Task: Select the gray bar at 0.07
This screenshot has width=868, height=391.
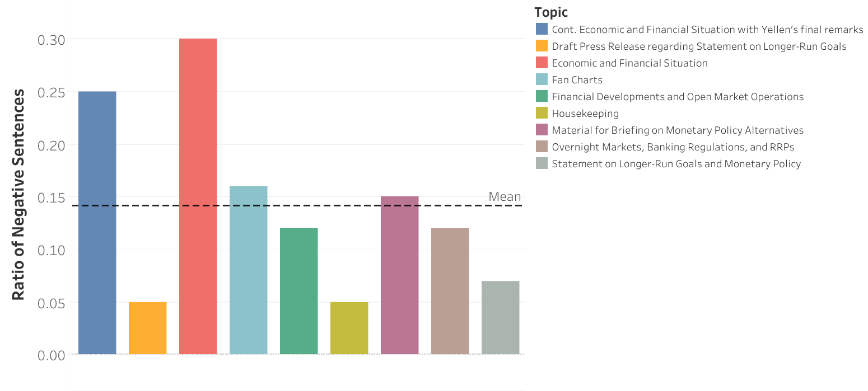Action: point(500,317)
